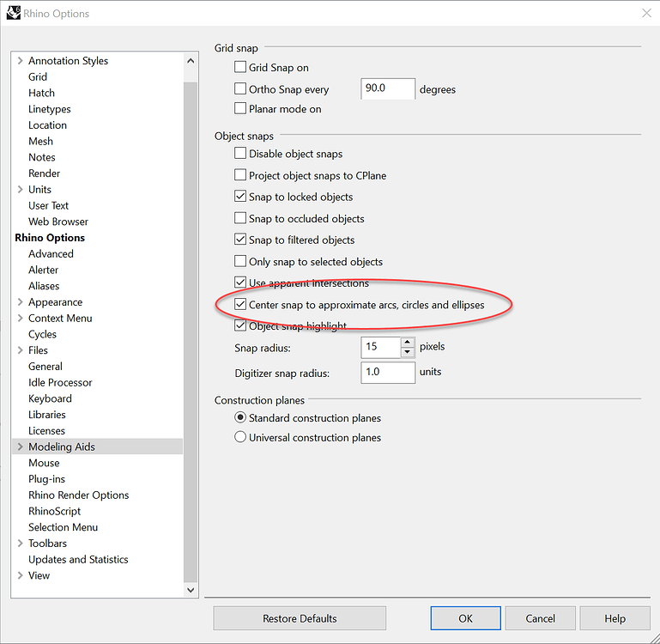Click the Snap radius pixels field
This screenshot has width=660, height=644.
tap(380, 347)
